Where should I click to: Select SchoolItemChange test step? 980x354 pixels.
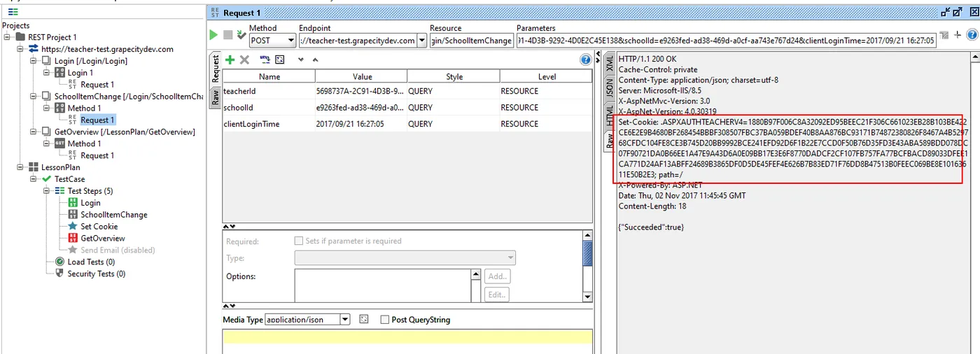click(113, 215)
